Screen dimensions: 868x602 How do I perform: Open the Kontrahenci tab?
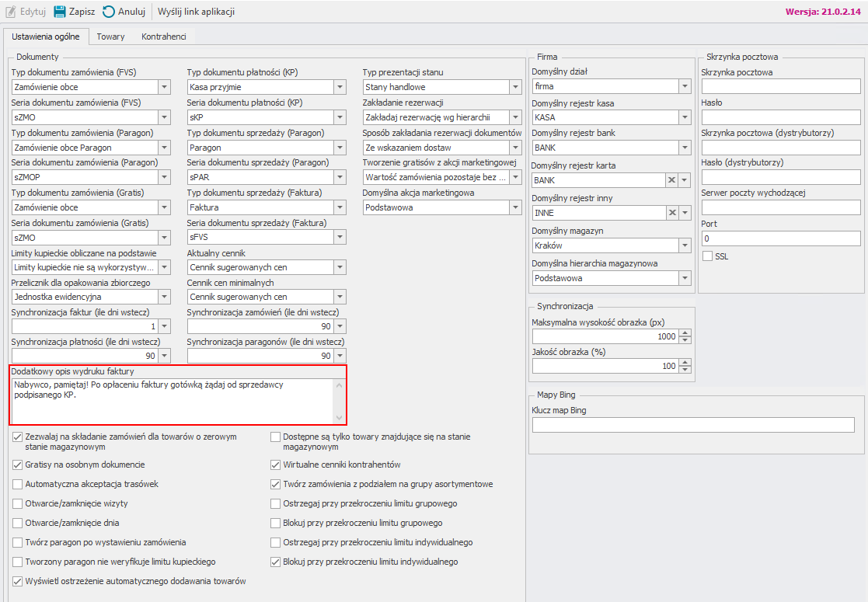163,37
